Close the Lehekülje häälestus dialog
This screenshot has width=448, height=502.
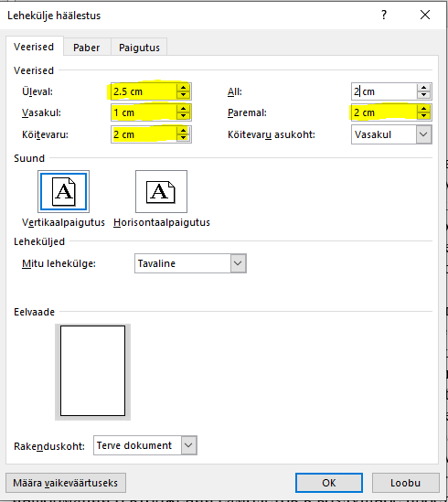point(425,15)
